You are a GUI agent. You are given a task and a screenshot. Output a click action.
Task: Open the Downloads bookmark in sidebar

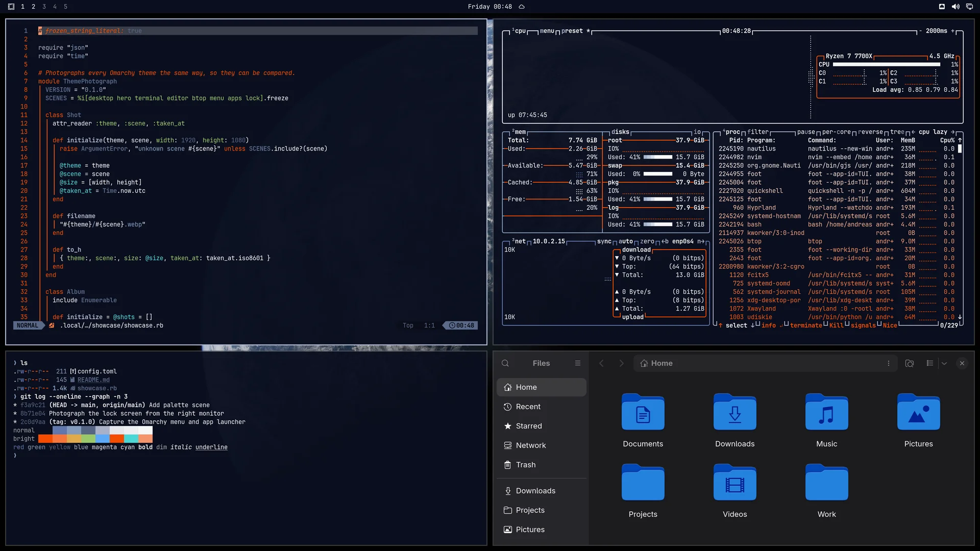click(x=542, y=491)
